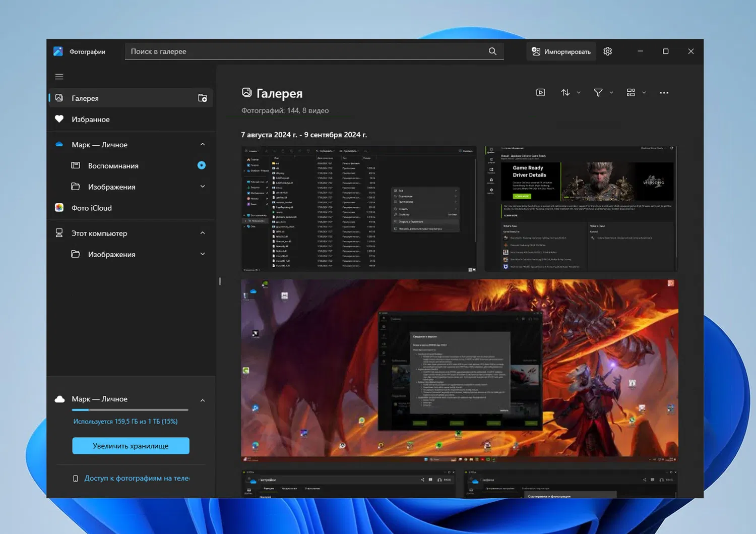Image resolution: width=756 pixels, height=534 pixels.
Task: Expand Изображения under Марк — Личное
Action: [203, 187]
